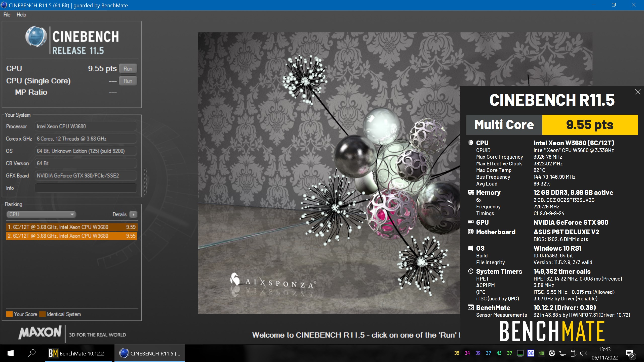Open network connection tray icon
Viewport: 644px width, 362px height.
click(562, 353)
